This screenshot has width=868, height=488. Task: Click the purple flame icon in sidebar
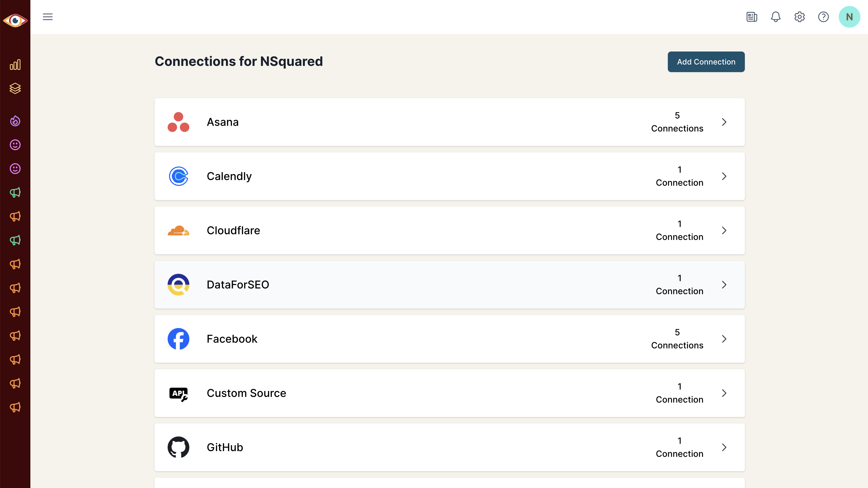15,121
